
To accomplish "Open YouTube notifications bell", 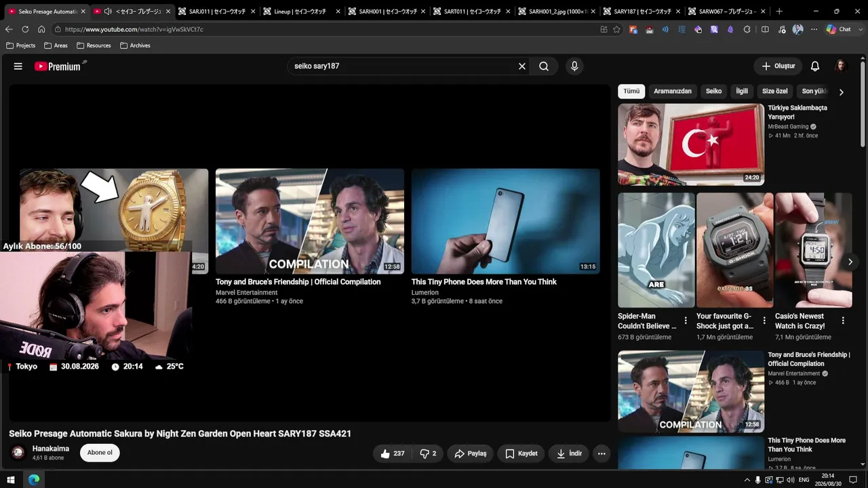I will [x=815, y=66].
